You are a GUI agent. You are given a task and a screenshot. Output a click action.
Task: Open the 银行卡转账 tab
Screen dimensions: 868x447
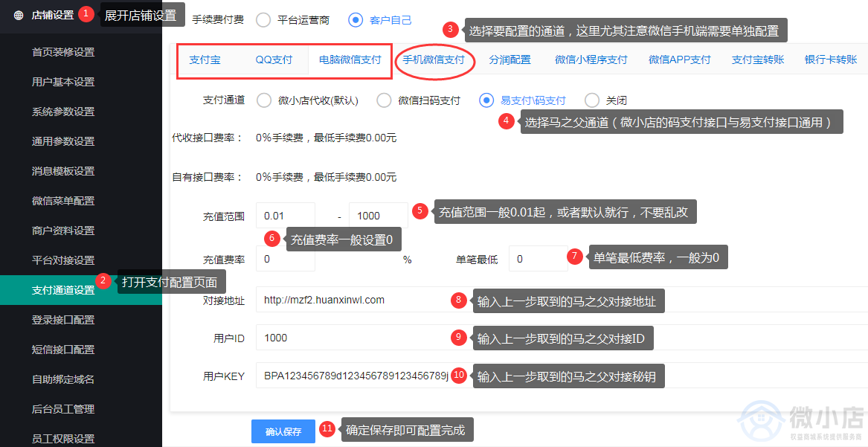830,60
